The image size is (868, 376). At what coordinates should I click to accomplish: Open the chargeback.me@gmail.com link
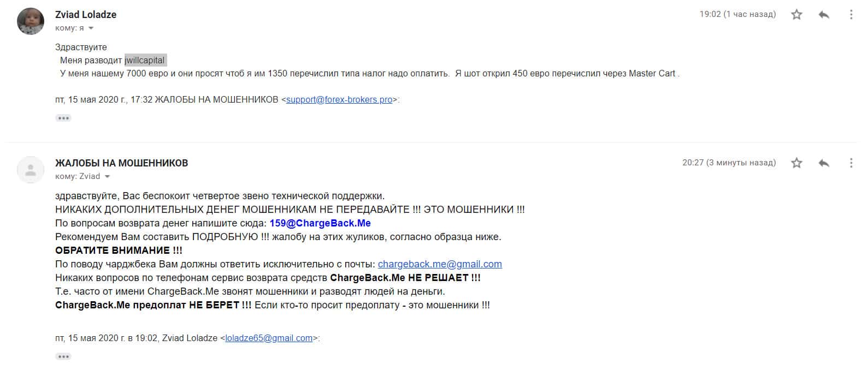(x=440, y=264)
